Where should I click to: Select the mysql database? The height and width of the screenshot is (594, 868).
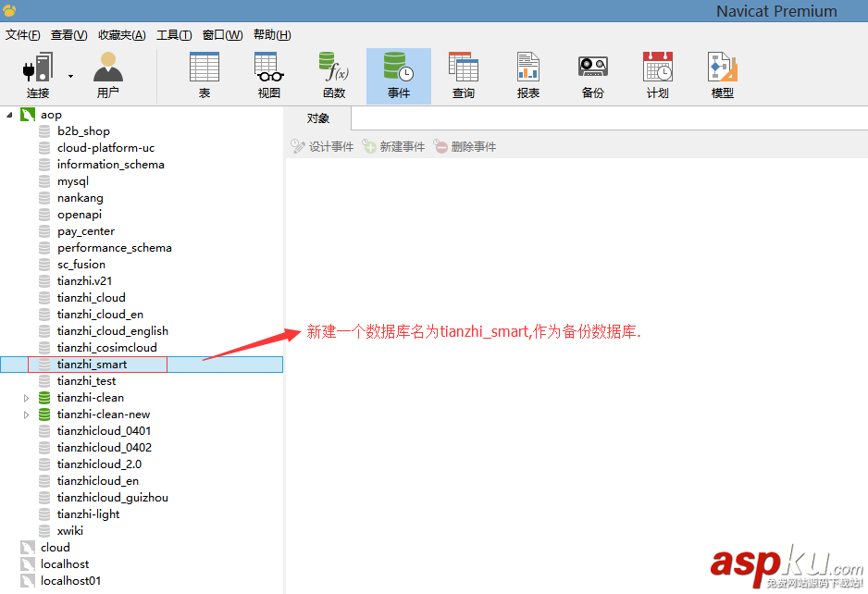pos(72,181)
